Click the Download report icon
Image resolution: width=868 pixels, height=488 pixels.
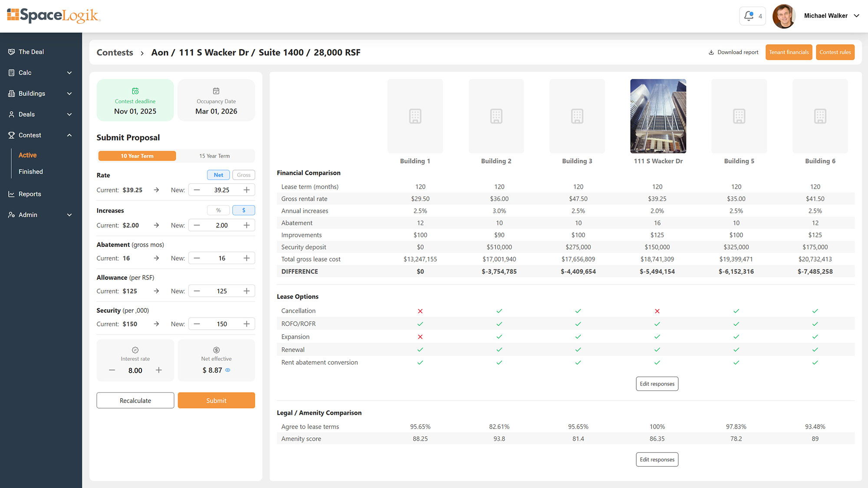711,52
